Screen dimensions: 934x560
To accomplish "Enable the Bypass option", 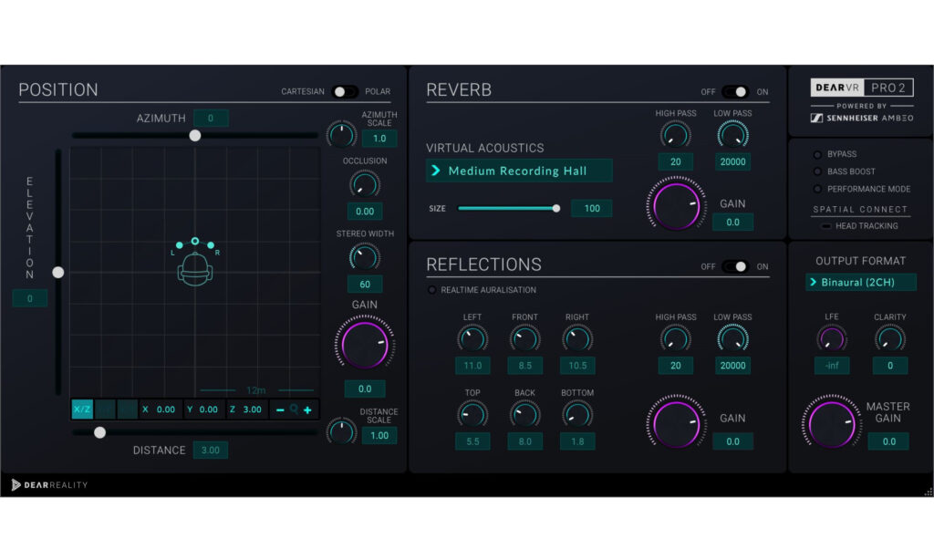I will pos(817,154).
